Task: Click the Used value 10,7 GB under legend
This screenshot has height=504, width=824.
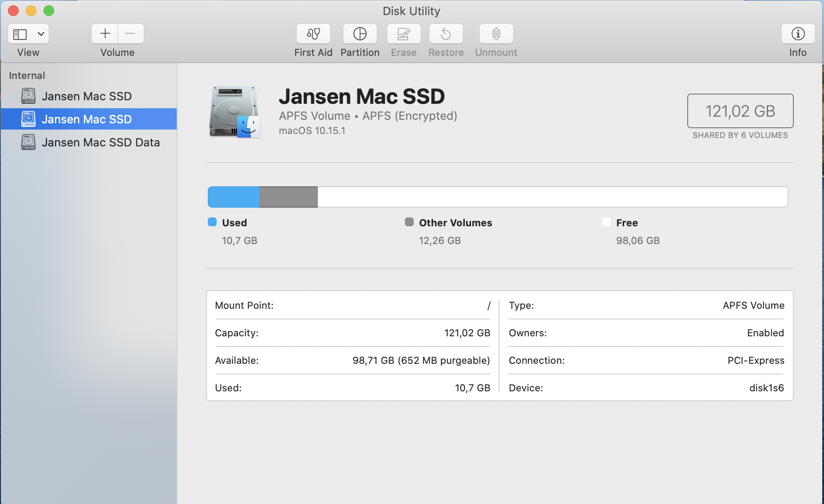Action: coord(240,240)
